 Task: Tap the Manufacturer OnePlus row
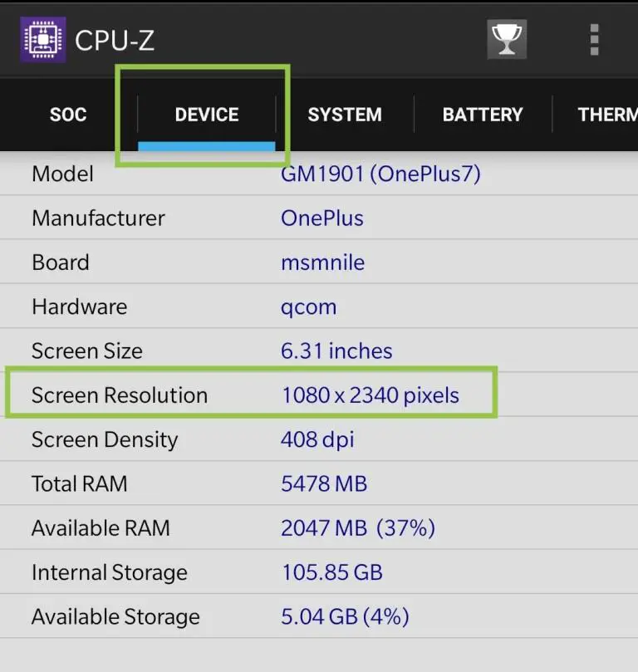pyautogui.click(x=319, y=218)
